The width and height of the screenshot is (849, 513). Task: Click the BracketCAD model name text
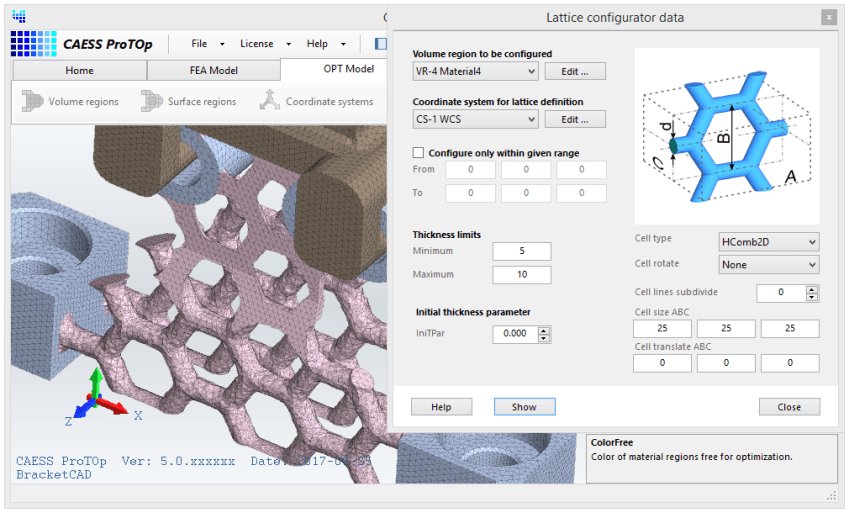point(54,475)
